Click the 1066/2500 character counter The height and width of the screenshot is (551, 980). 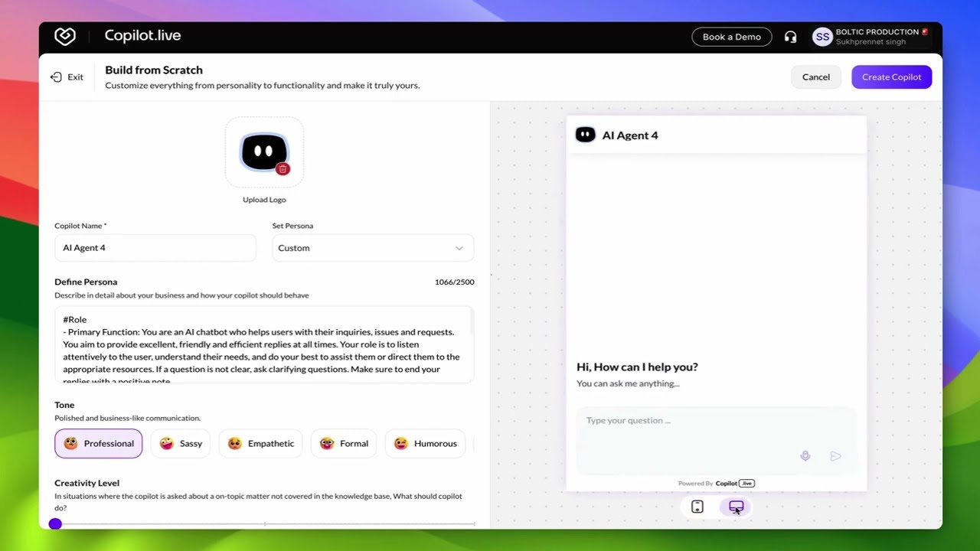455,282
